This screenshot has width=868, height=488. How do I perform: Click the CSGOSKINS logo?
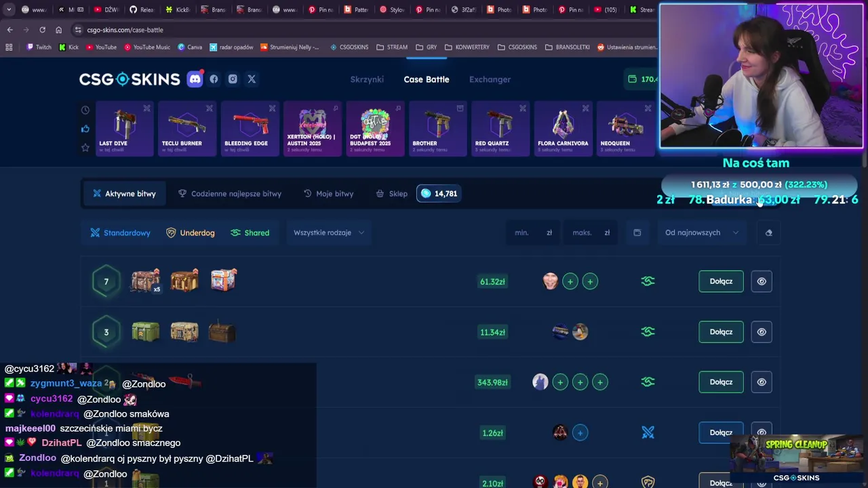[130, 79]
